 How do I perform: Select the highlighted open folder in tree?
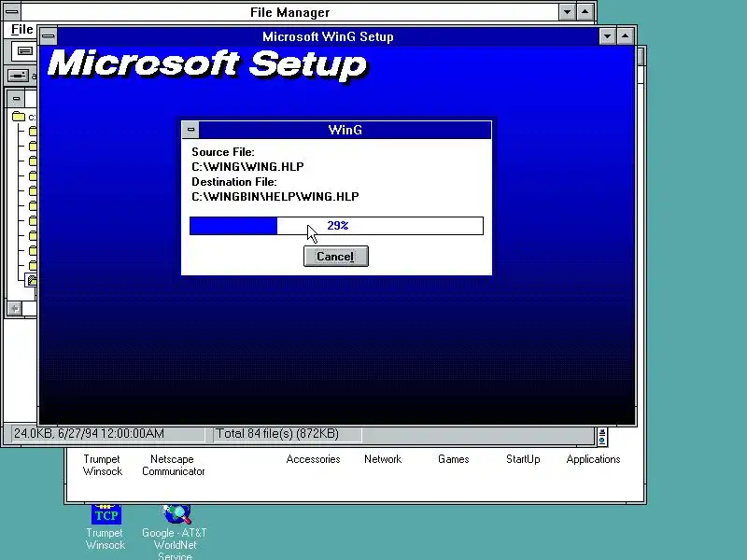pyautogui.click(x=32, y=280)
